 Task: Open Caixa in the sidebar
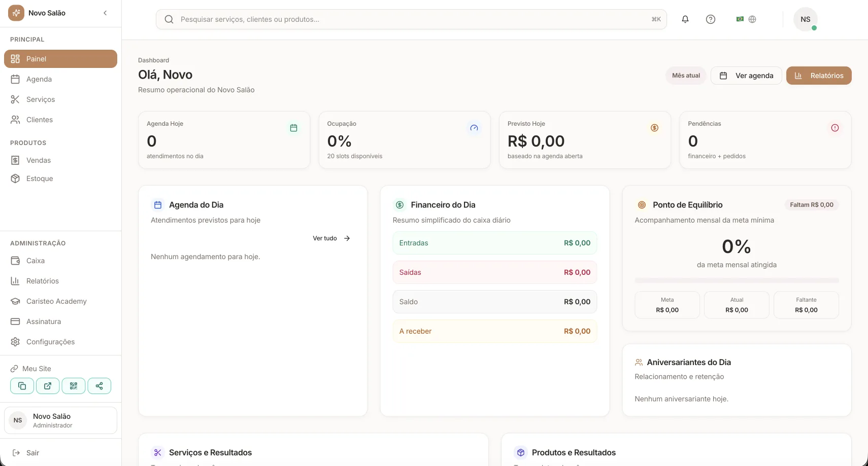(x=60, y=261)
